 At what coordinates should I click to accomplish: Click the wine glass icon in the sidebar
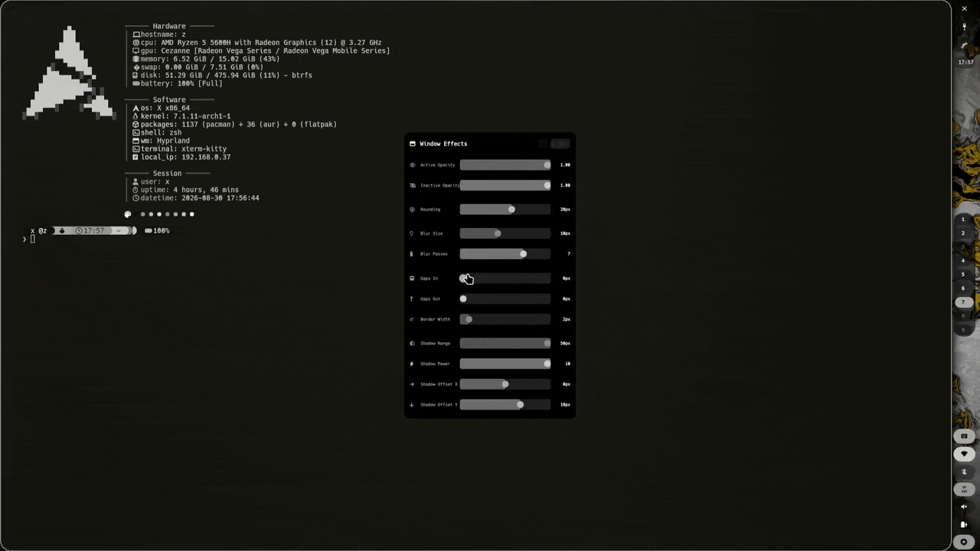[x=964, y=28]
